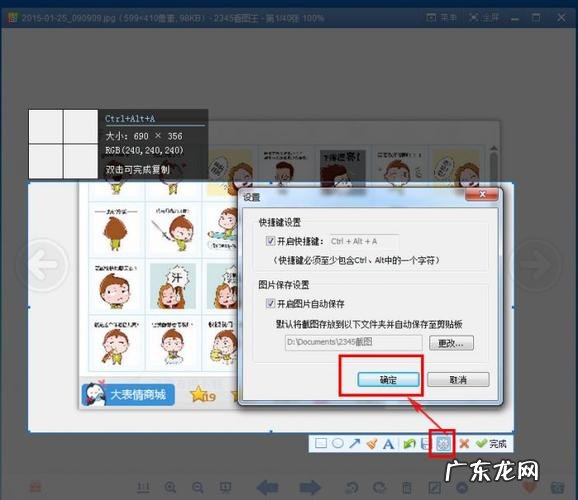Select the rectangle annotation tool
This screenshot has height=500, width=578.
pyautogui.click(x=321, y=443)
